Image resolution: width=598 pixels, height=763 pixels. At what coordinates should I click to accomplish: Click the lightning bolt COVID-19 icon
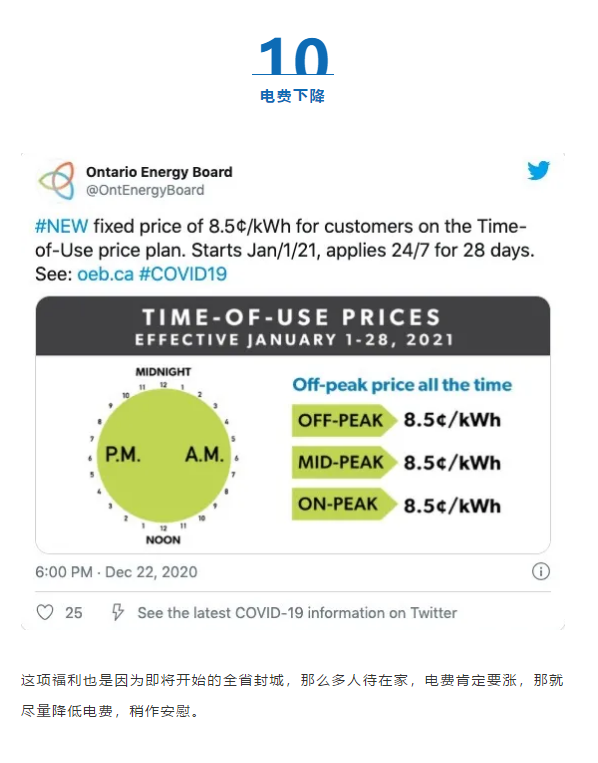tap(117, 612)
